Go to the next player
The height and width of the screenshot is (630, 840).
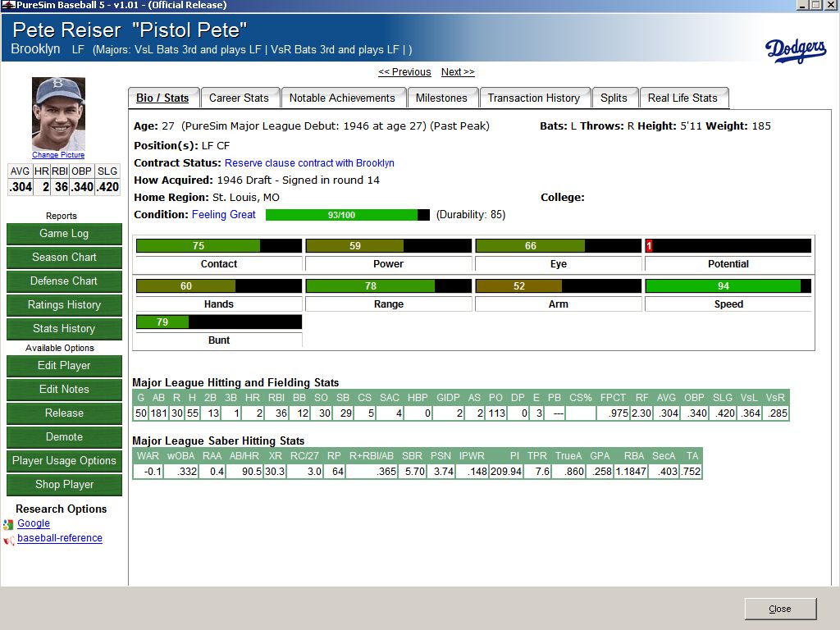pos(458,72)
